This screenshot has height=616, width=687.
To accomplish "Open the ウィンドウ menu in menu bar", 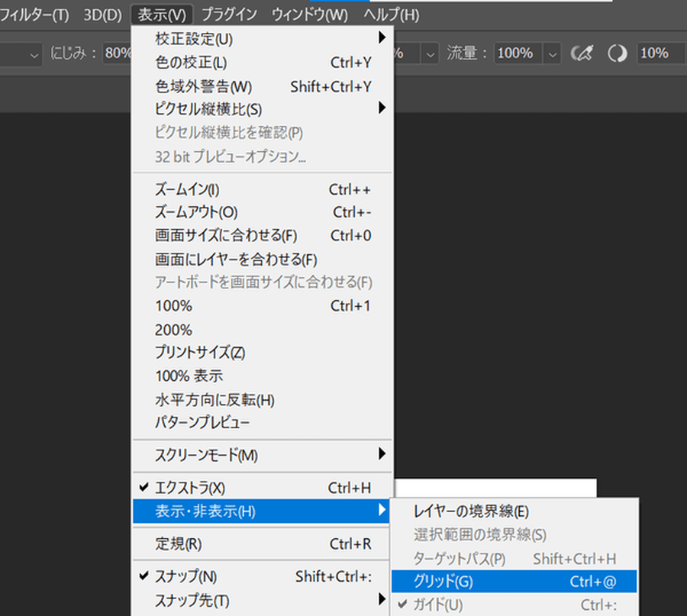I will pyautogui.click(x=310, y=15).
